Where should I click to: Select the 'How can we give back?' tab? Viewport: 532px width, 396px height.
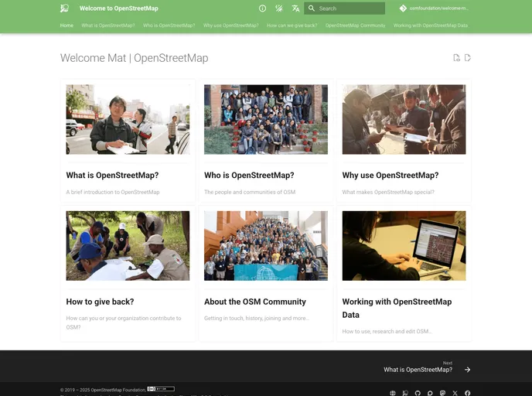pyautogui.click(x=292, y=26)
